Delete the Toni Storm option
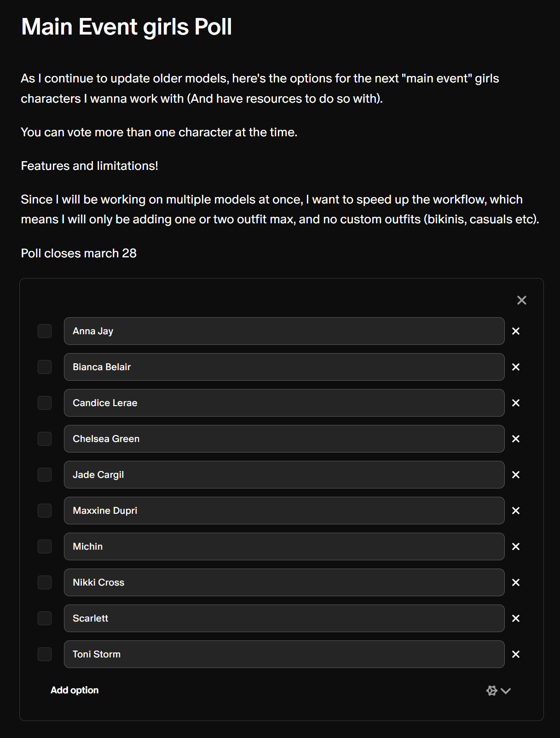This screenshot has width=560, height=738. [516, 654]
